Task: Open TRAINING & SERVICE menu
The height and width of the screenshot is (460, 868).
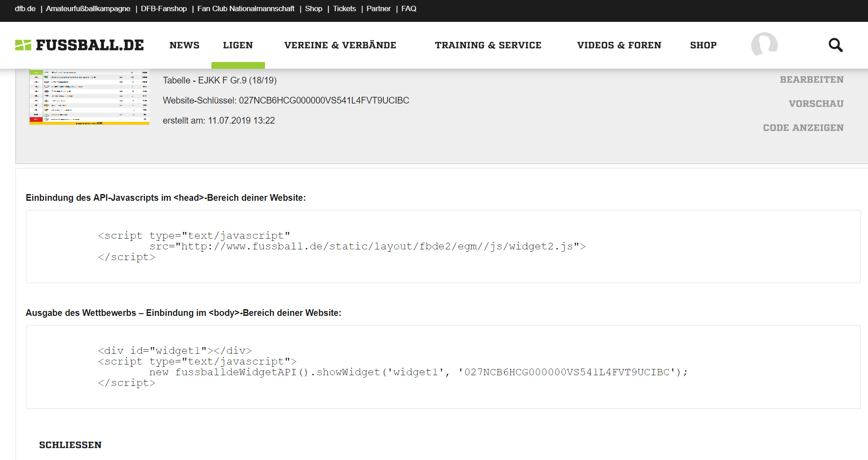Action: point(488,45)
